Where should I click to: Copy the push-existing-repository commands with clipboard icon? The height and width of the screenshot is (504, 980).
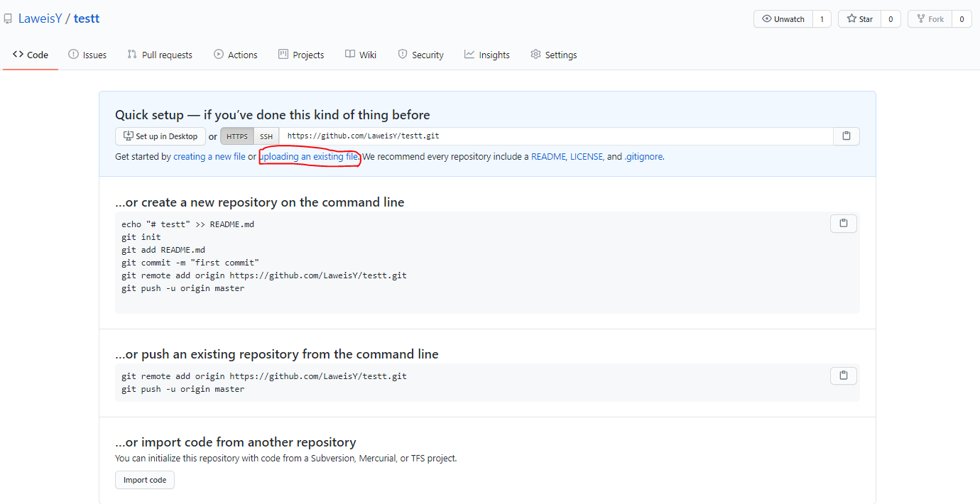click(x=844, y=376)
